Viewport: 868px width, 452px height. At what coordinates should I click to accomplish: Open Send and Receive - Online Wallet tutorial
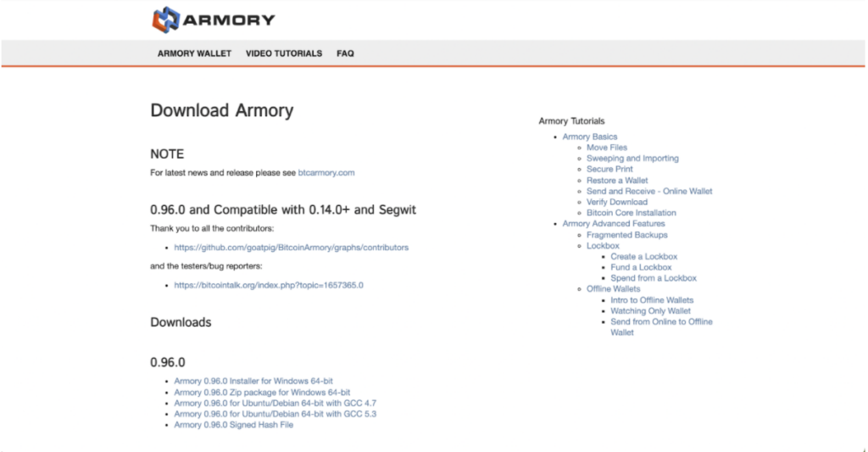649,191
